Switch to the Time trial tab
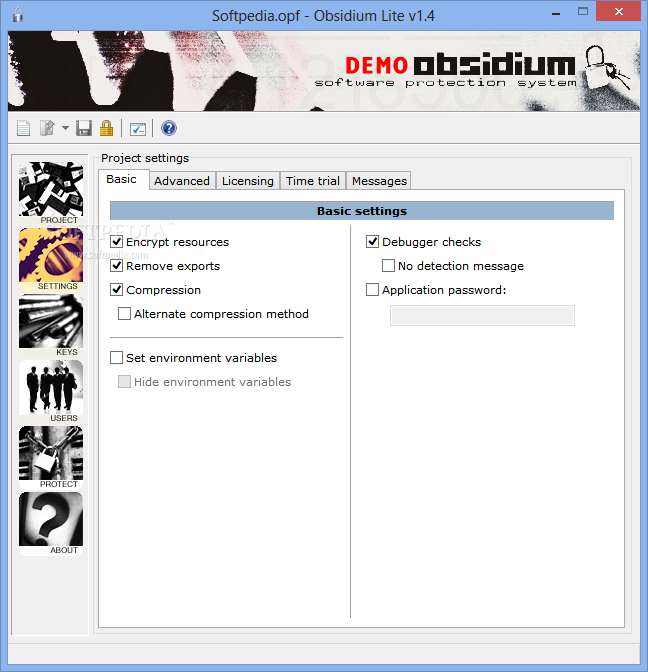Image resolution: width=648 pixels, height=672 pixels. tap(313, 181)
